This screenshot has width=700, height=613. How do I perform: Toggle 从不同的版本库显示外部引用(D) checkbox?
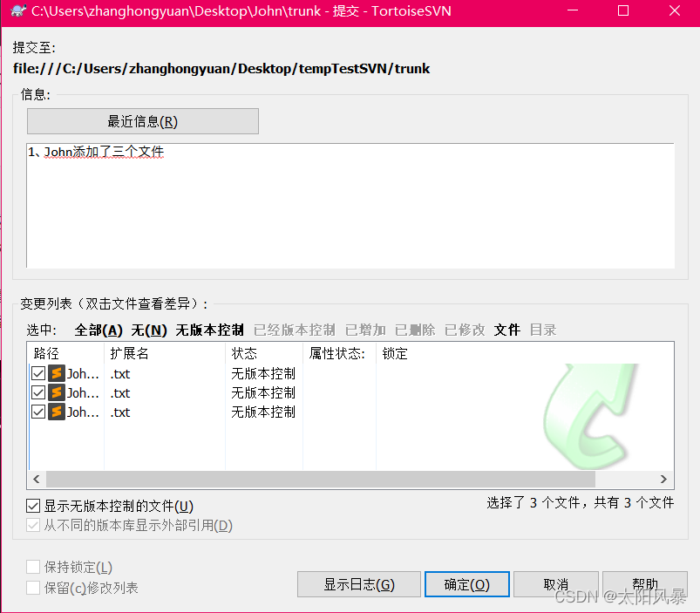click(x=33, y=525)
